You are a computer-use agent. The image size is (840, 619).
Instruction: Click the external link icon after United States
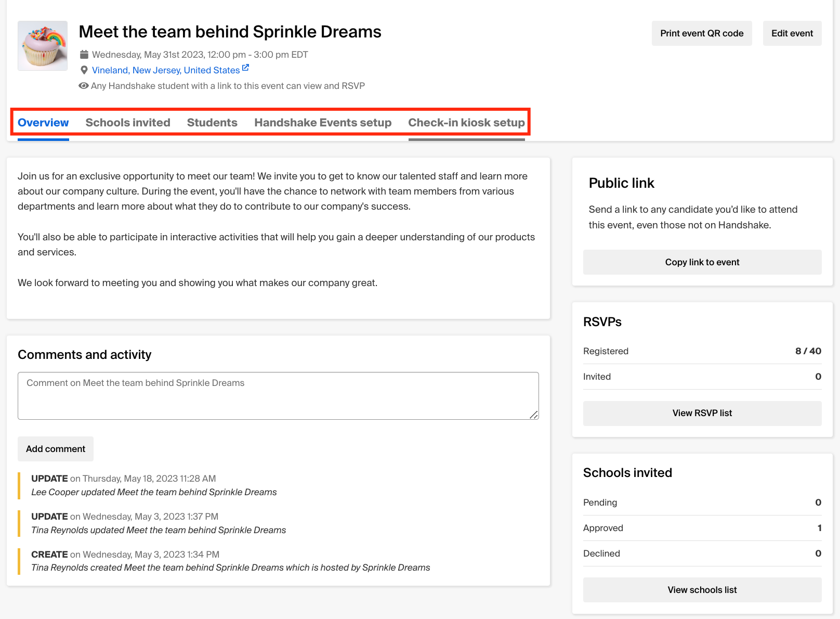pos(245,68)
